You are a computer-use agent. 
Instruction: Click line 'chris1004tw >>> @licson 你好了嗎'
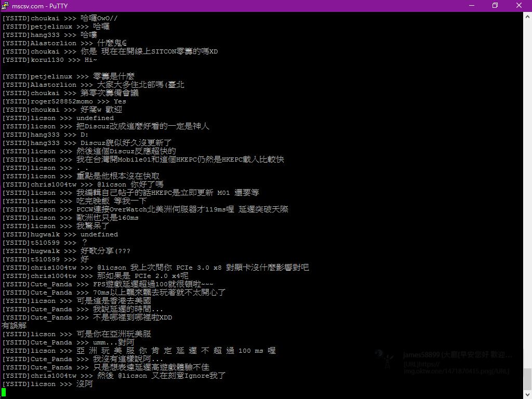point(83,184)
